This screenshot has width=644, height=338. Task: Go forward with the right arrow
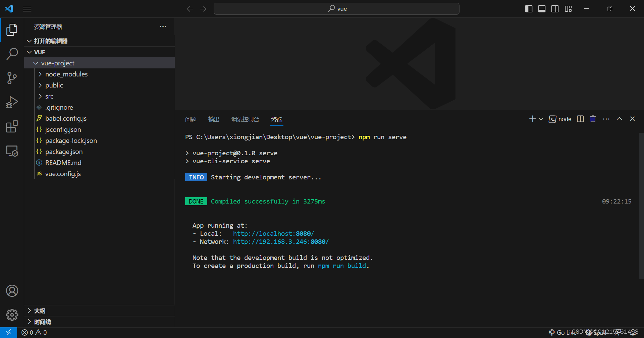tap(203, 9)
